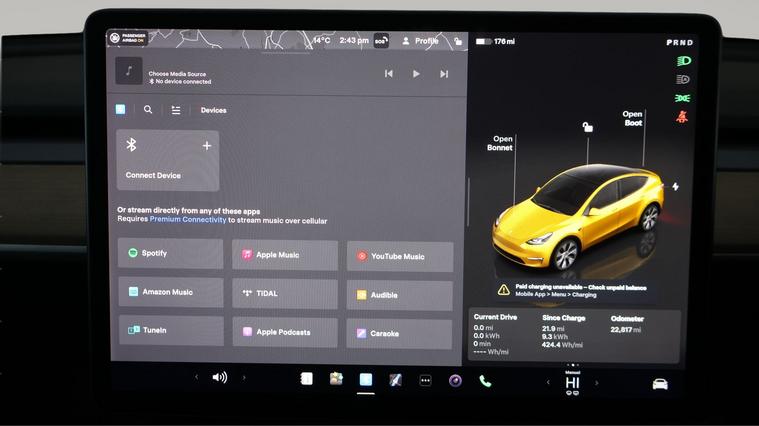Open media search with the magnifier icon
The width and height of the screenshot is (759, 426).
(x=148, y=110)
